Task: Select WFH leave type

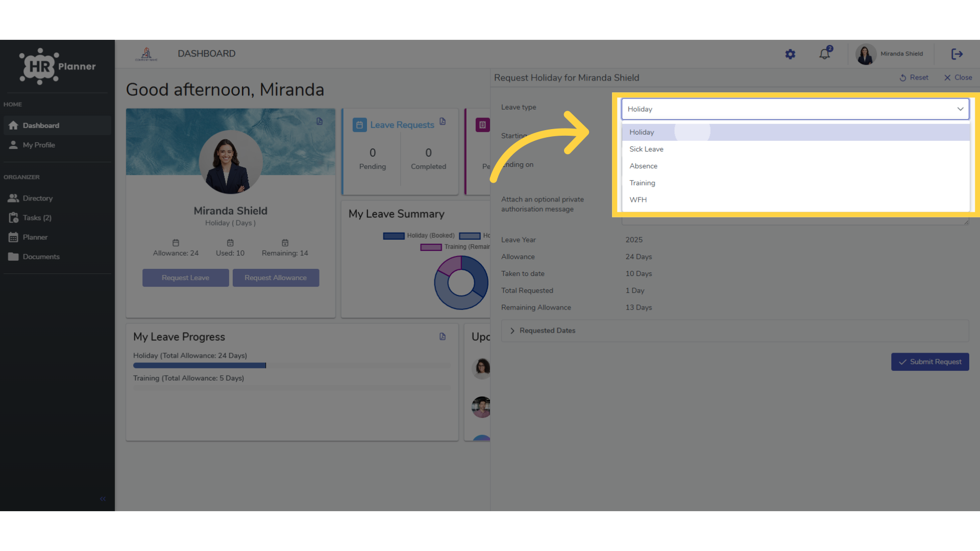Action: 795,199
